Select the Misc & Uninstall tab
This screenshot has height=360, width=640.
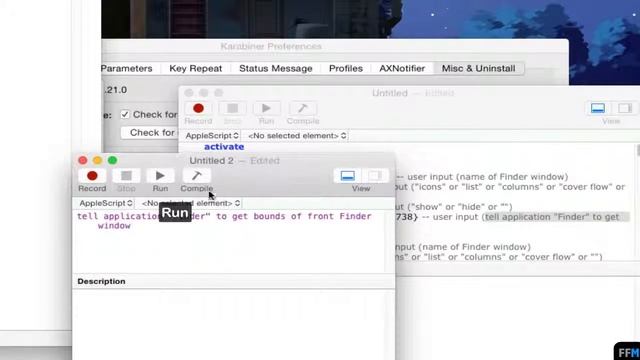click(x=478, y=69)
